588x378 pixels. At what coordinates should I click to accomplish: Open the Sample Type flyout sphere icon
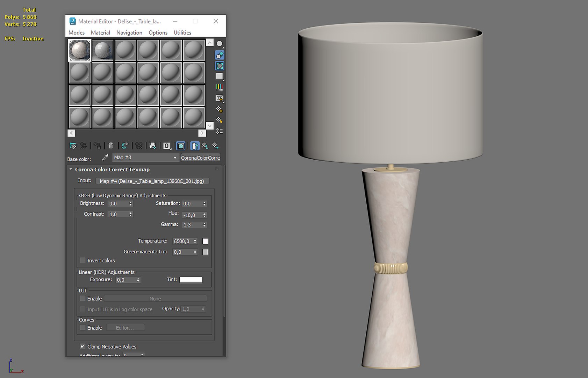tap(220, 44)
